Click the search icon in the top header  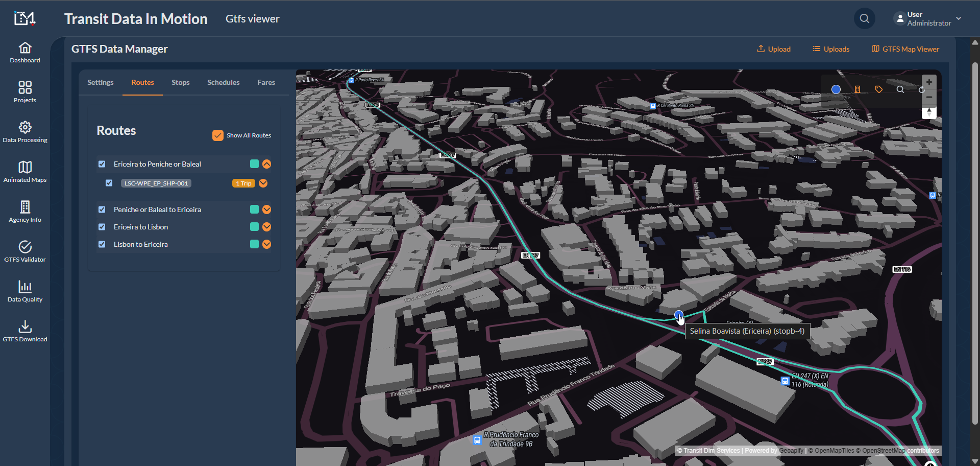[x=864, y=19]
